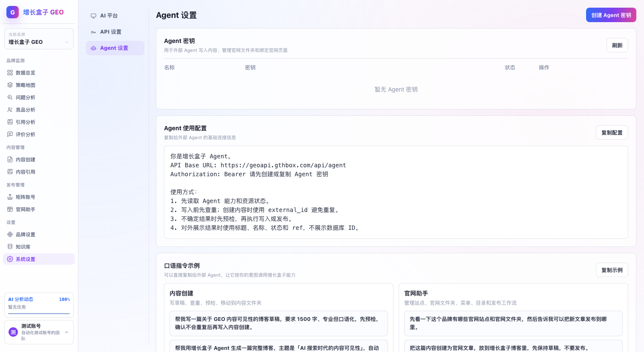644x352 pixels.
Task: Click the API Base URL line
Action: click(258, 165)
